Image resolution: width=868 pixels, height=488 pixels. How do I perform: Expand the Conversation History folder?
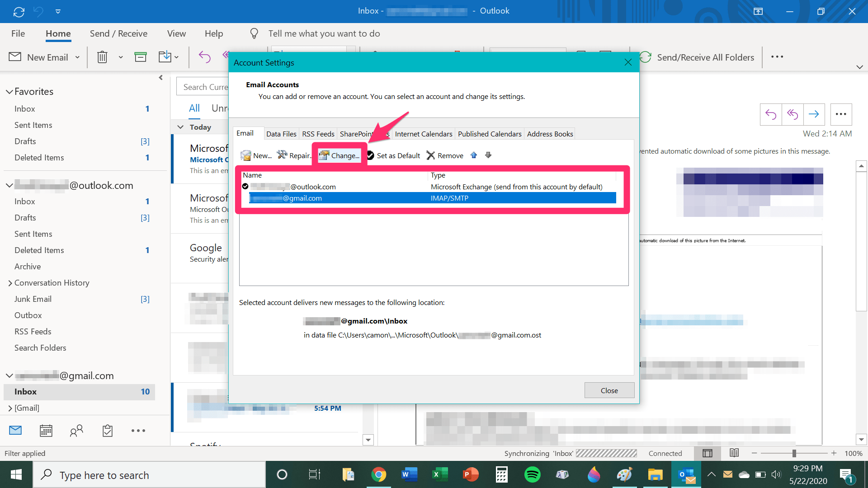[10, 283]
